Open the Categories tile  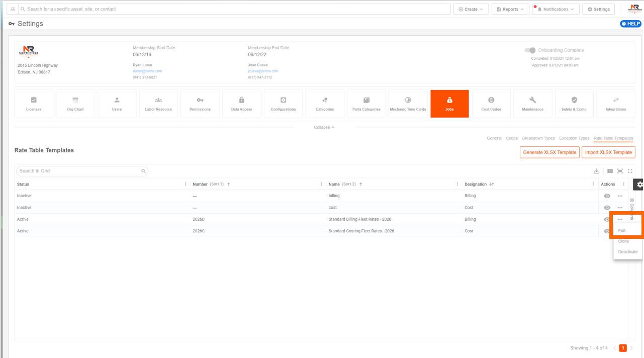(325, 104)
